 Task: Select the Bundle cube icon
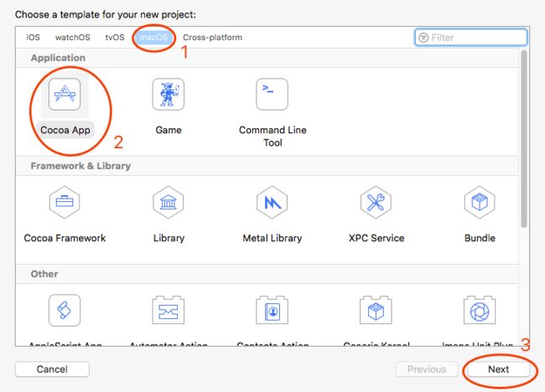[x=480, y=202]
